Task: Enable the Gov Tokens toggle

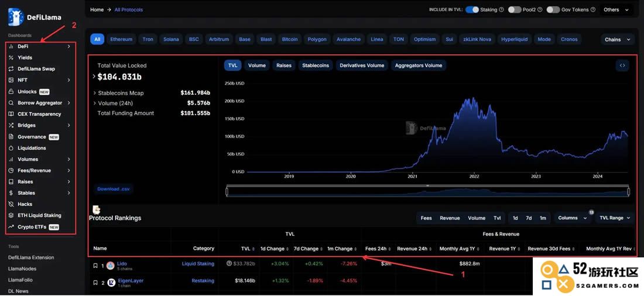Action: point(553,10)
